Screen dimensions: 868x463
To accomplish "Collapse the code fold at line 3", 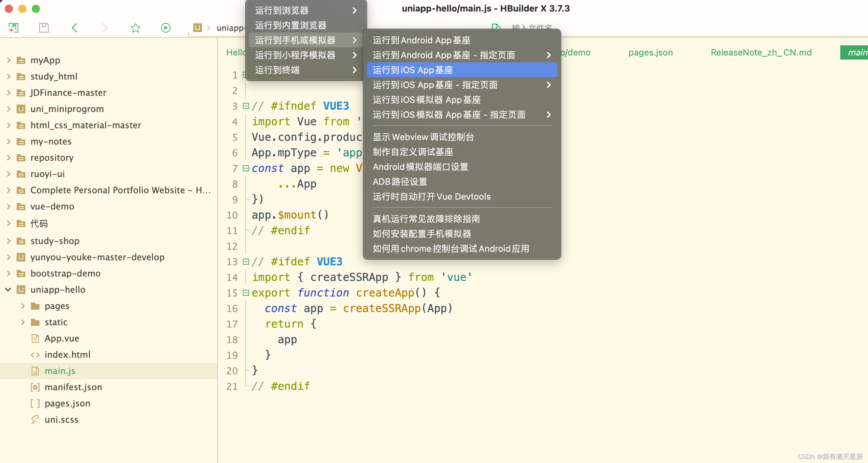I will [x=246, y=106].
